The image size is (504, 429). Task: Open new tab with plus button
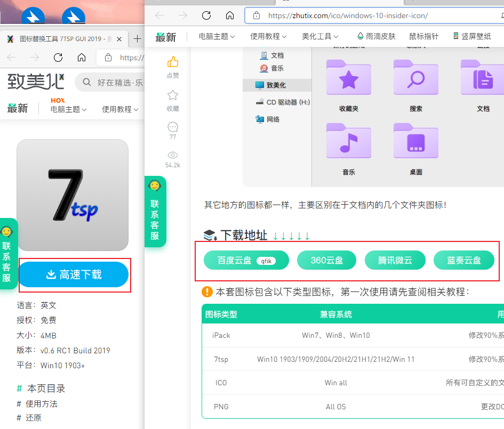point(137,39)
